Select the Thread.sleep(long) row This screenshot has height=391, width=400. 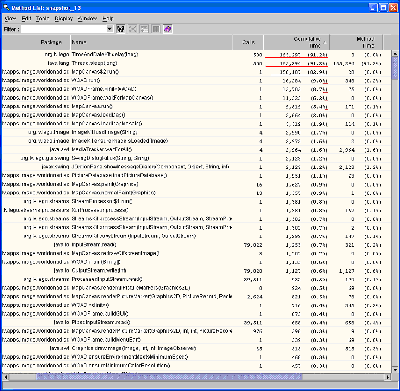pyautogui.click(x=197, y=63)
